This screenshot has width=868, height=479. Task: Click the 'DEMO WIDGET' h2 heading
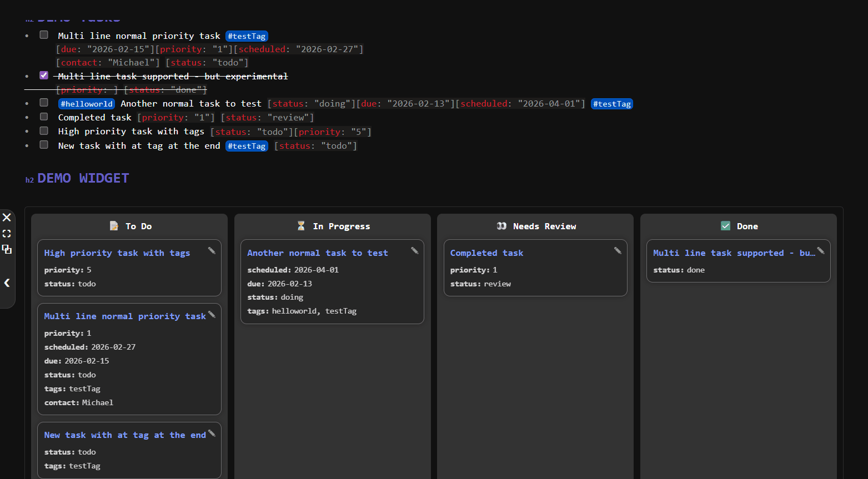tap(83, 178)
